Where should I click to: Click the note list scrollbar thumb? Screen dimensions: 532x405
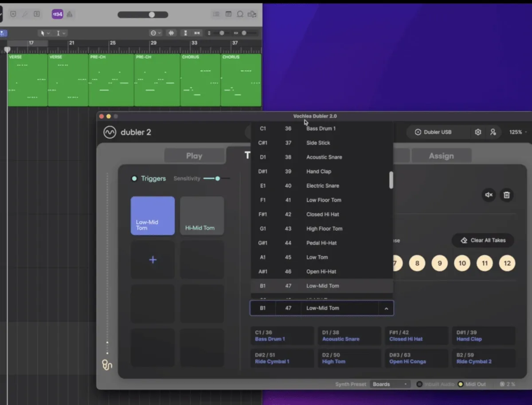click(x=391, y=180)
